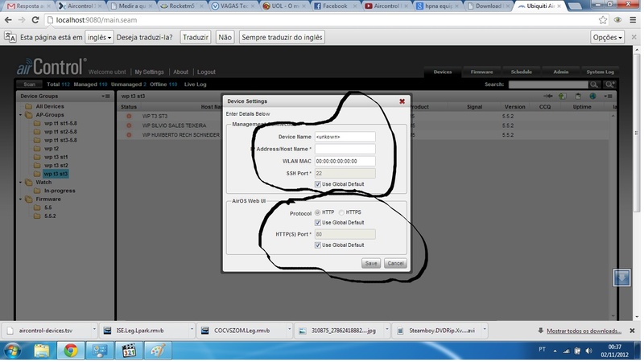Select the wp t3 st2 group
Screen dimensions: 644x362
(56, 167)
